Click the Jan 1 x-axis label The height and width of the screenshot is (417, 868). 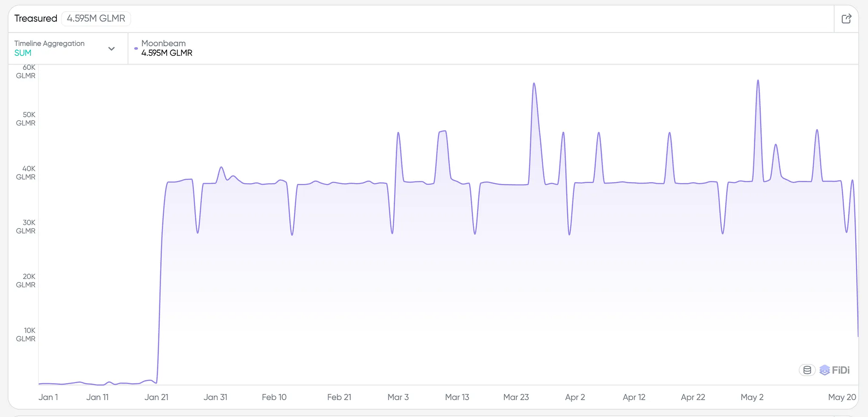(x=48, y=397)
